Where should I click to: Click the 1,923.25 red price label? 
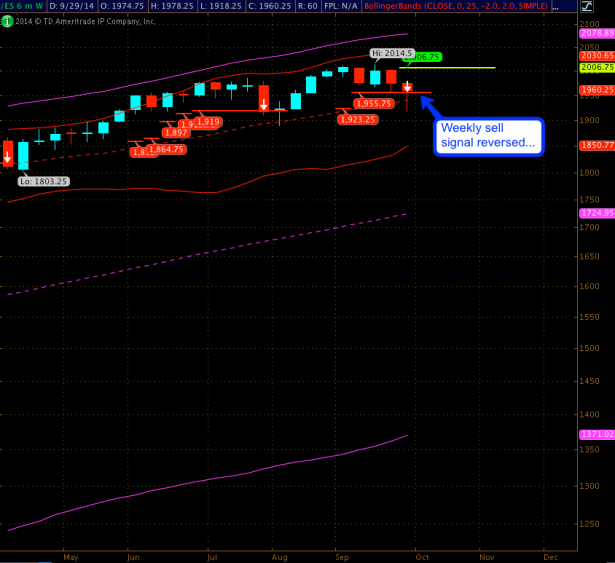(358, 119)
